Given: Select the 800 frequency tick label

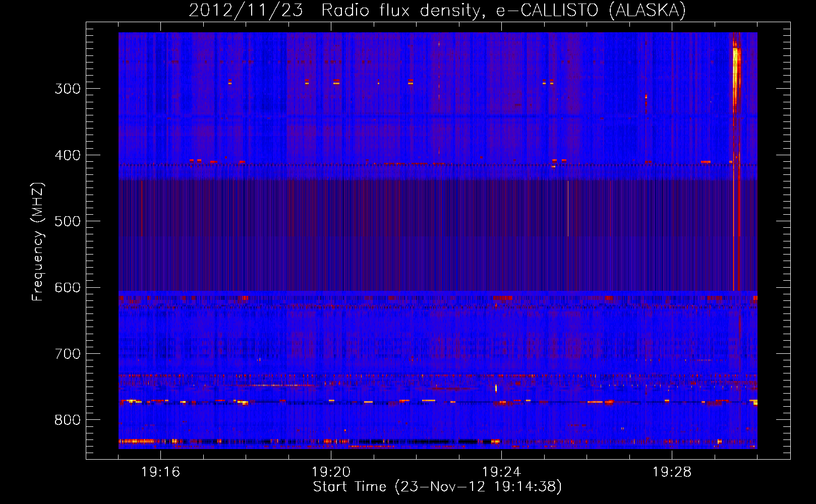Looking at the screenshot, I should (68, 420).
